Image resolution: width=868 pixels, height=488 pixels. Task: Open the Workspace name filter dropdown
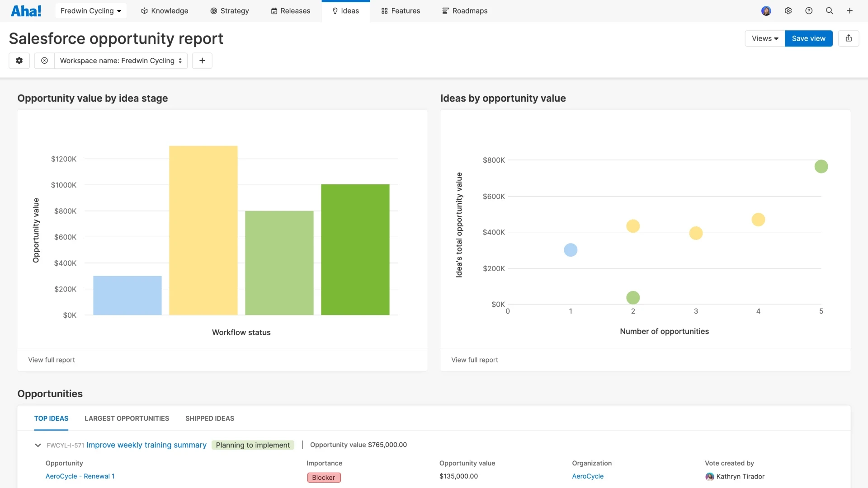[120, 61]
